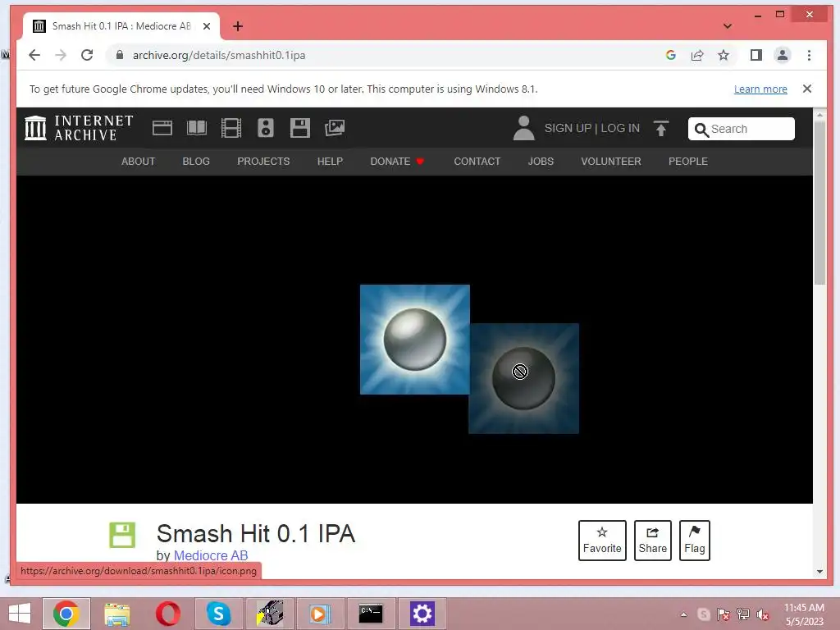Open the Video film strip icon
This screenshot has width=840, height=630.
coord(231,128)
